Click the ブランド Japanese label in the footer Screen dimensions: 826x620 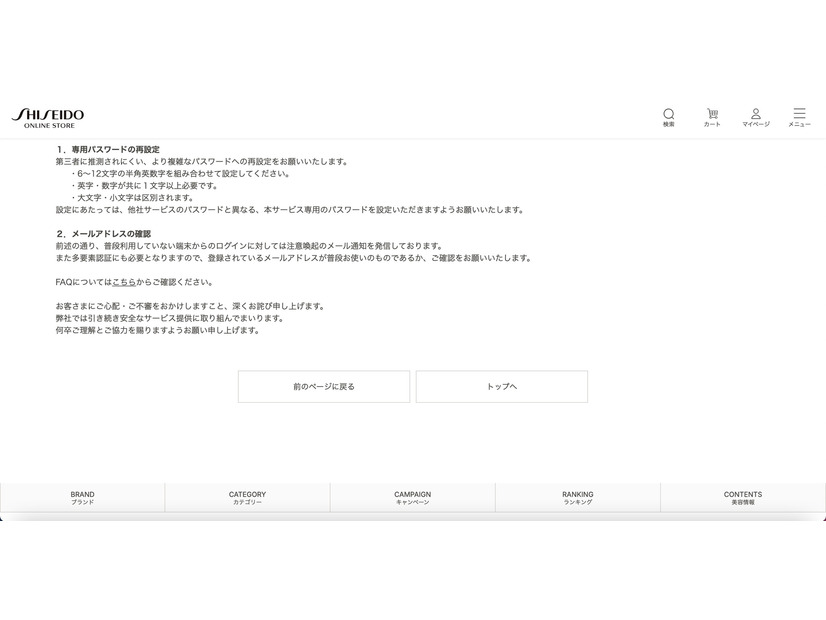(x=82, y=503)
